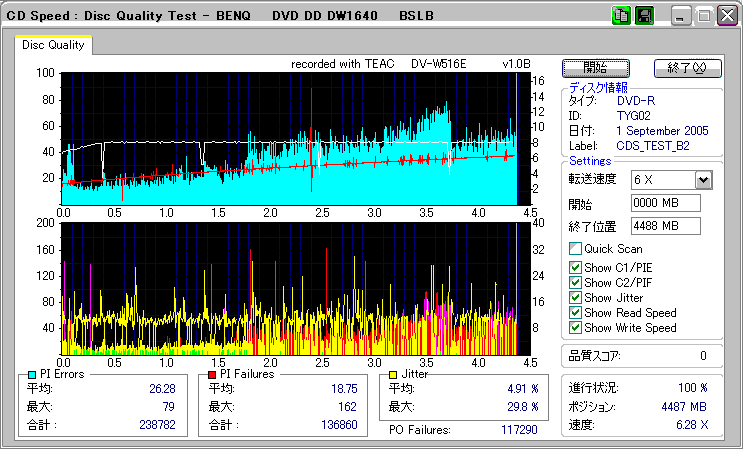Viewport: 743px width, 449px height.
Task: Click the date 1 September 2005
Action: pos(662,131)
